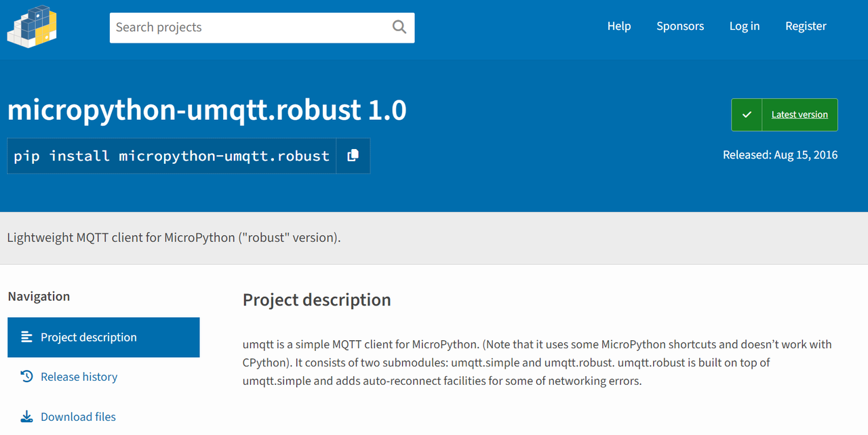Click the Navigation heading
The image size is (868, 435).
click(x=39, y=296)
